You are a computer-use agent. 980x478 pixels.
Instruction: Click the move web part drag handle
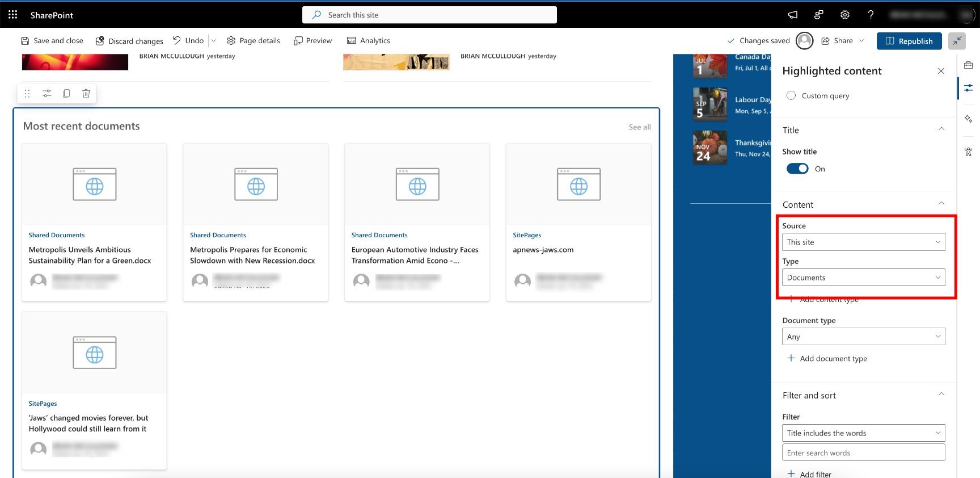(x=27, y=94)
